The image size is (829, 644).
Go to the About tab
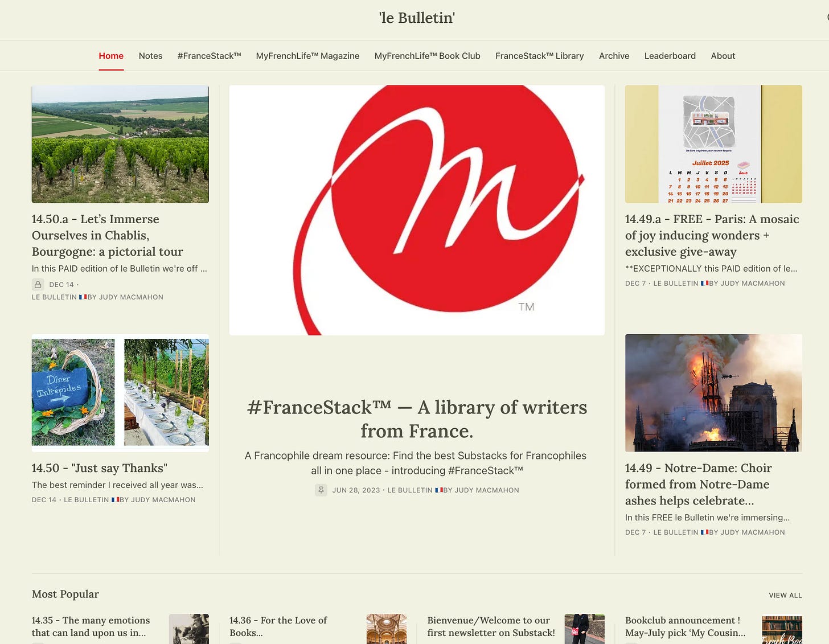tap(723, 56)
